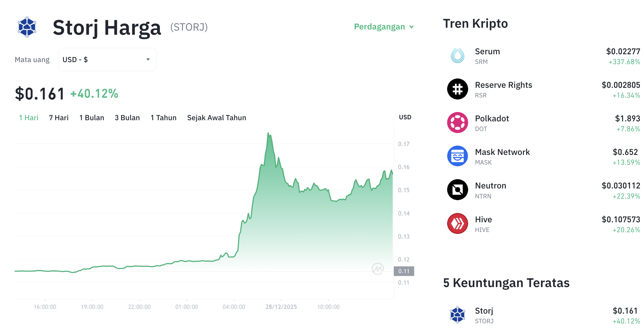Select Sejak Awal Tahun range
The width and height of the screenshot is (644, 332).
(216, 118)
